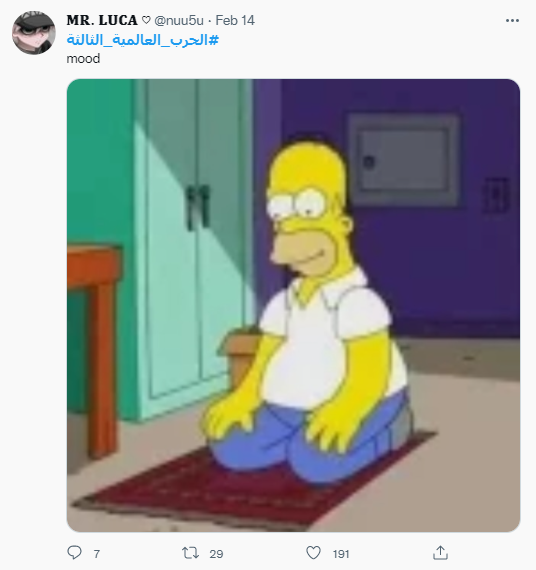The height and width of the screenshot is (570, 536).
Task: Open the blue Arabic hashtag link
Action: (x=143, y=40)
